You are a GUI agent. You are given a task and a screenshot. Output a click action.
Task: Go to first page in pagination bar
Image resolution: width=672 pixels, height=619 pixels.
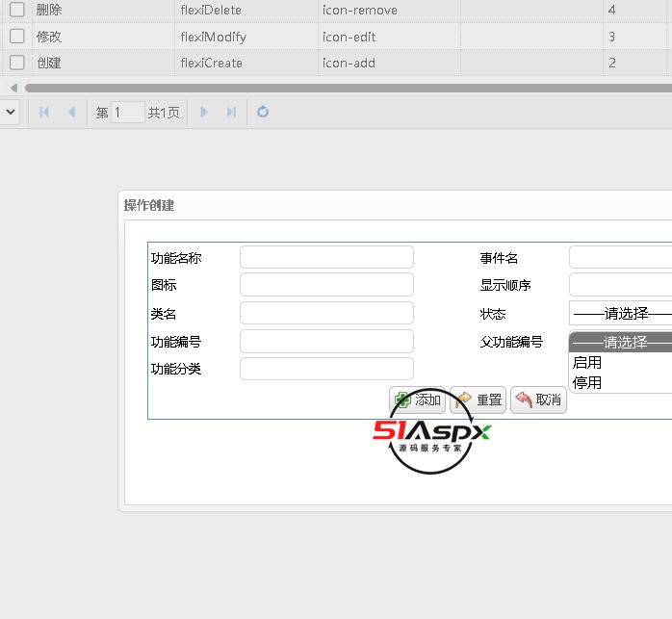click(x=44, y=112)
